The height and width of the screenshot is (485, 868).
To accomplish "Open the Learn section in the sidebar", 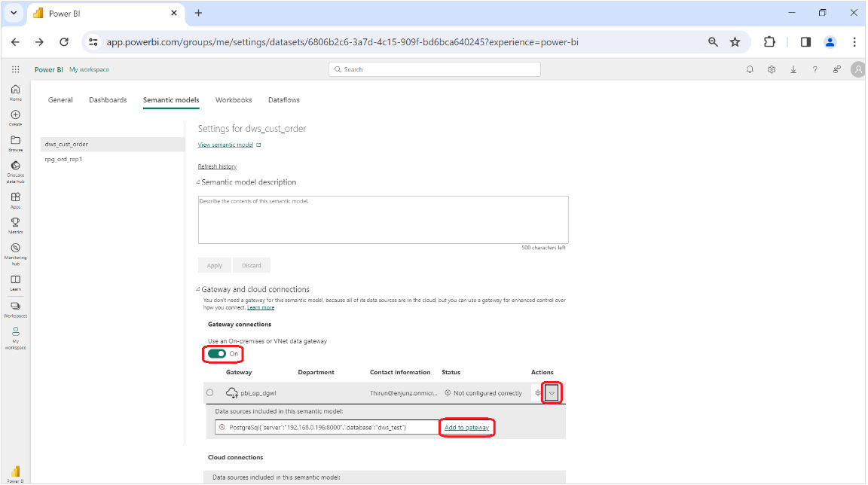I will [16, 282].
